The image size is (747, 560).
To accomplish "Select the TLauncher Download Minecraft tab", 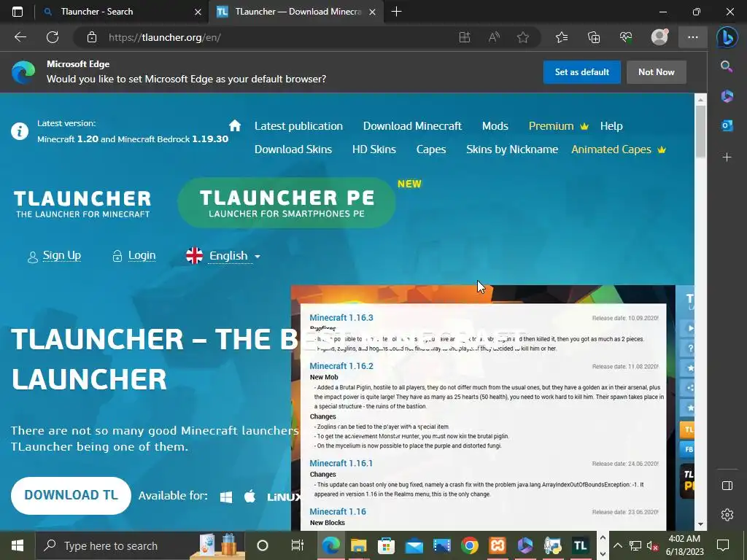I will point(295,12).
